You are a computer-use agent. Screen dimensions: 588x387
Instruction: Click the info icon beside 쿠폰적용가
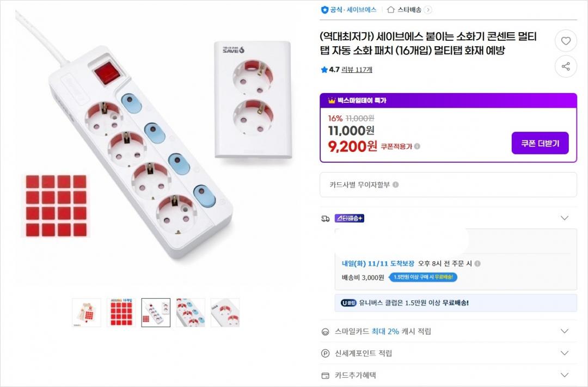(x=417, y=146)
